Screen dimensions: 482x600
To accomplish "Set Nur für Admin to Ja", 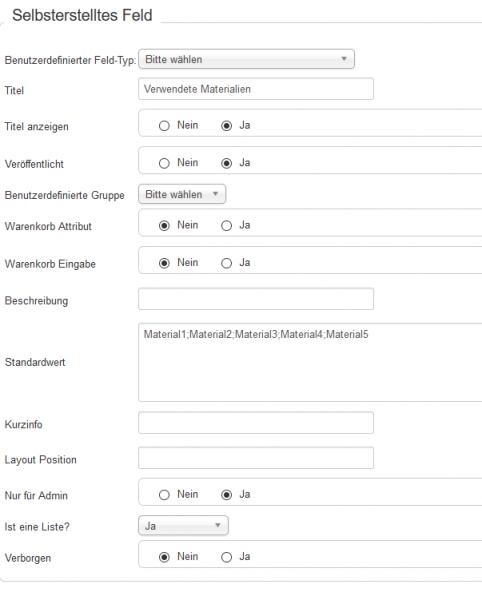I will tap(226, 495).
